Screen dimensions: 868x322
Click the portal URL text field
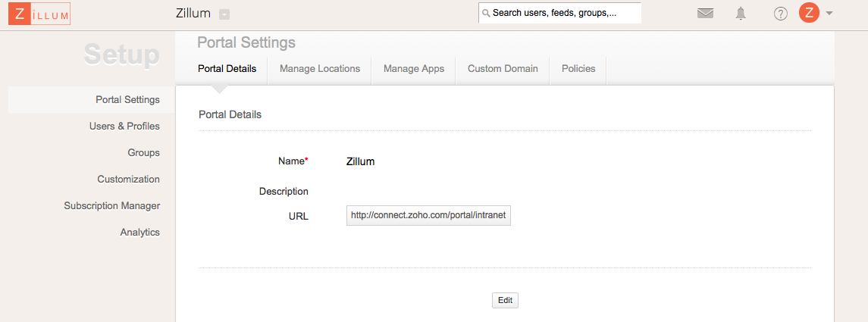(x=428, y=216)
